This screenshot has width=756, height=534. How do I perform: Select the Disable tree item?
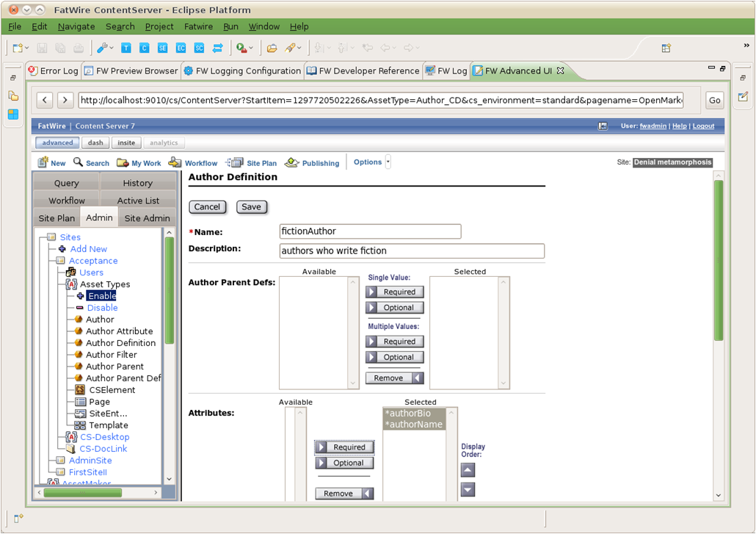point(102,308)
